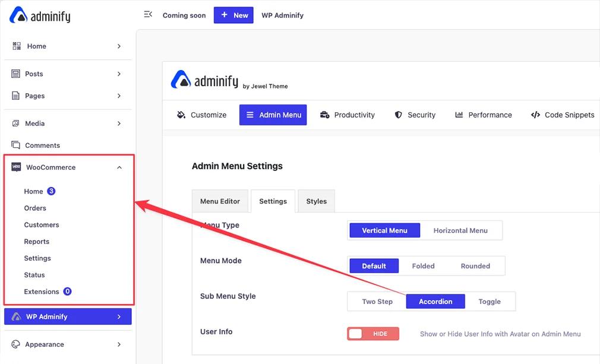Select Vertical Menu type
Viewport: 600px width, 364px height.
tap(384, 230)
